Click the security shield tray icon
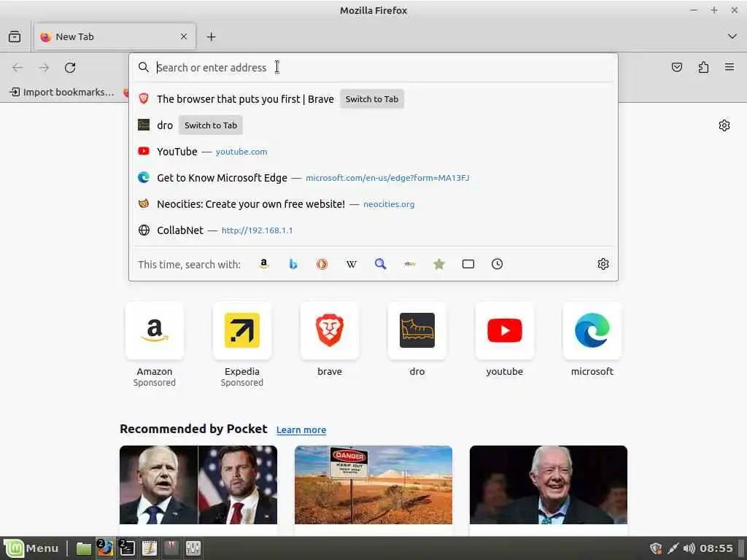 pos(656,548)
